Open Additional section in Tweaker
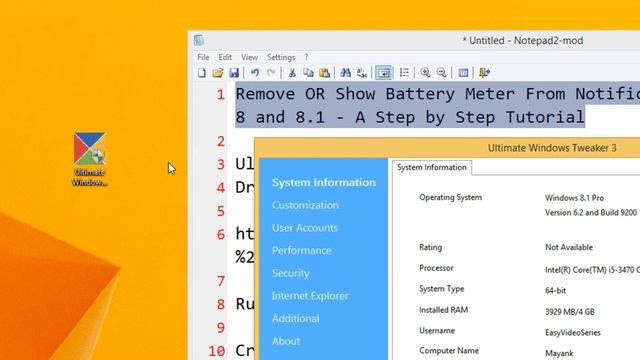Screen dimensions: 640x360 (x=296, y=318)
